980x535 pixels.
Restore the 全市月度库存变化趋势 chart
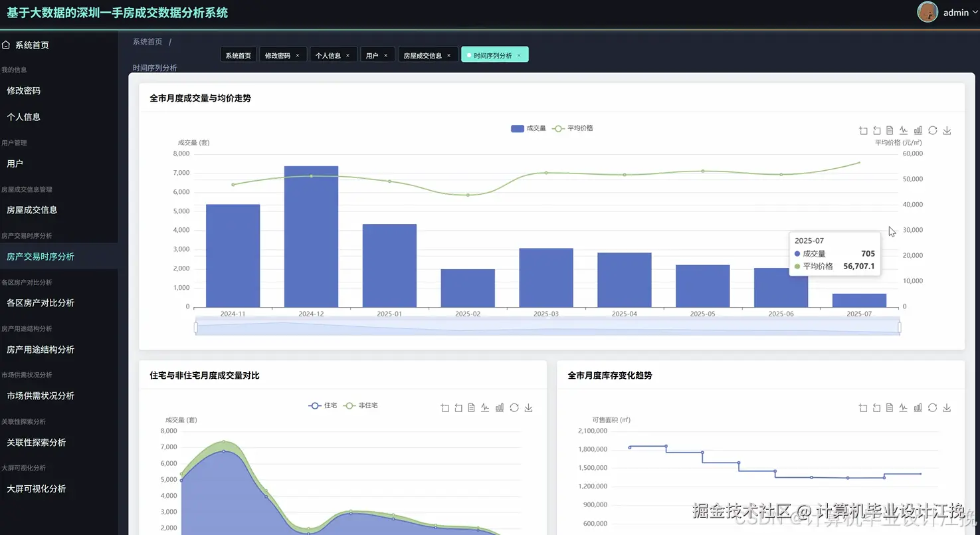click(x=933, y=408)
